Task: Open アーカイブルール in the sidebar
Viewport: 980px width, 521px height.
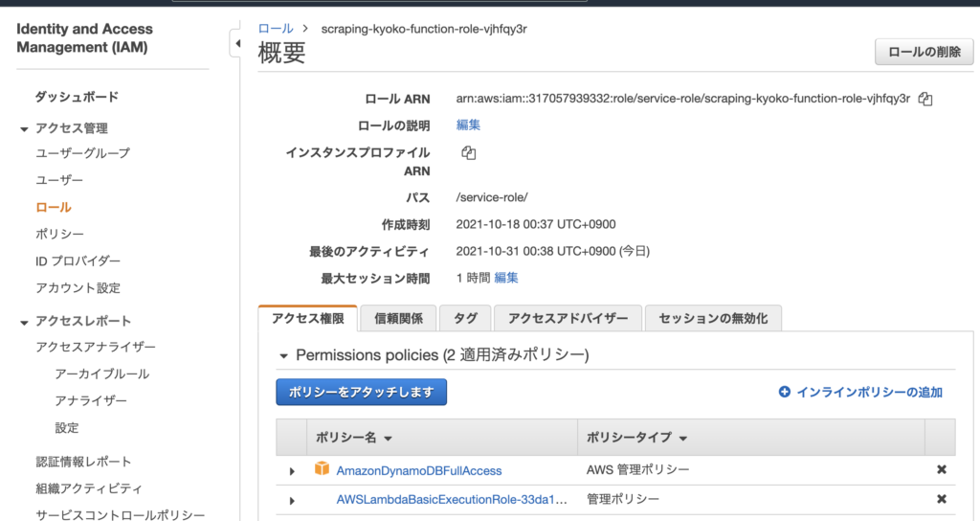Action: (101, 374)
